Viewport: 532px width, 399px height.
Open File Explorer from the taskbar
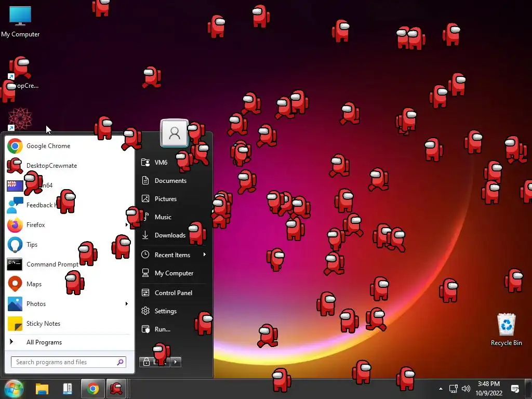(x=42, y=389)
